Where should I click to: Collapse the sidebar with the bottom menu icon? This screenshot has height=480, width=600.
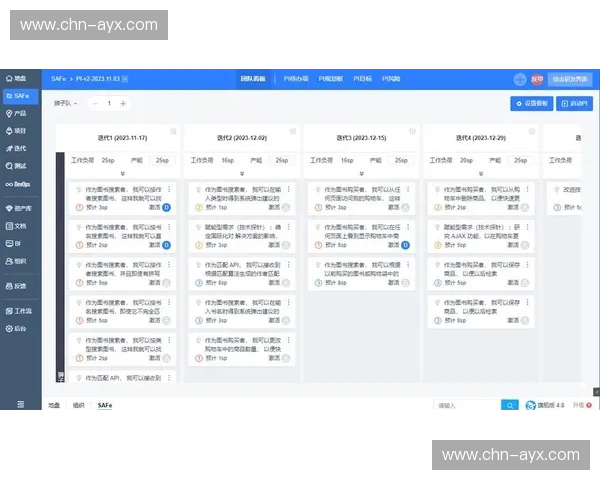click(x=21, y=404)
